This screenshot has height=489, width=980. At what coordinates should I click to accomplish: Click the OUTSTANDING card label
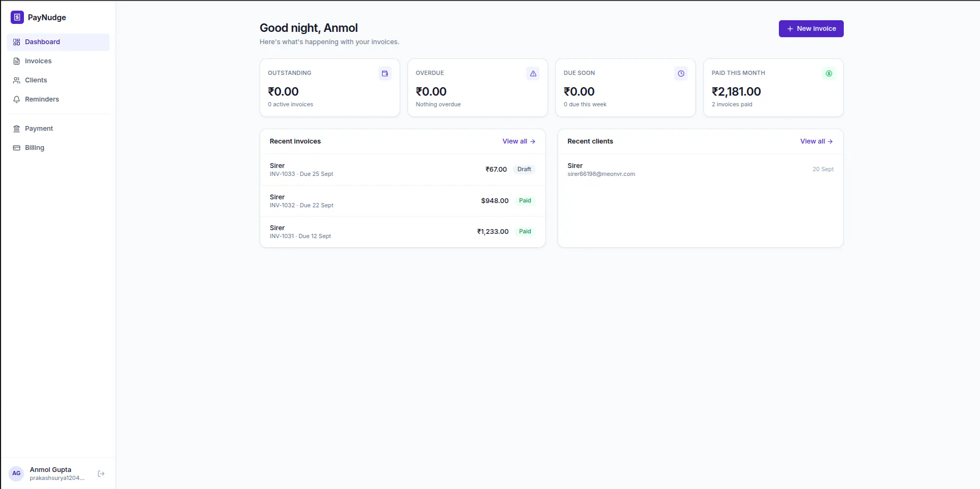(x=289, y=73)
